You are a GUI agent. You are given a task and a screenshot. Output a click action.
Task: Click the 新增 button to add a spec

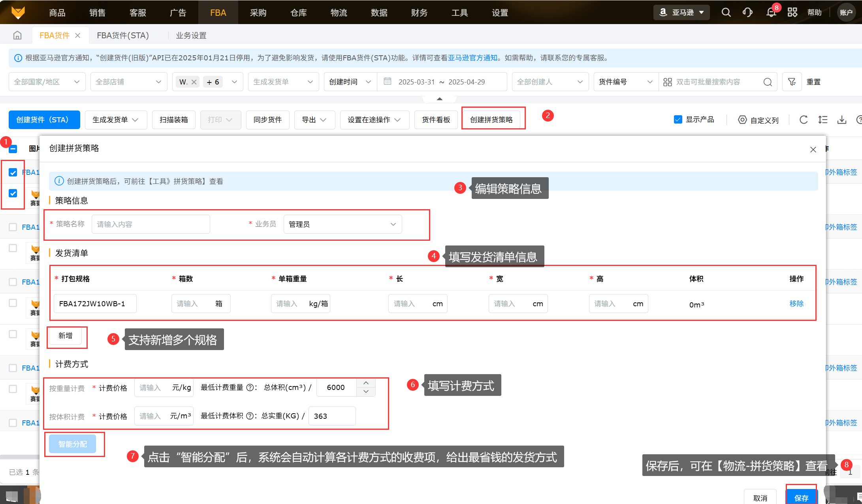click(x=66, y=335)
